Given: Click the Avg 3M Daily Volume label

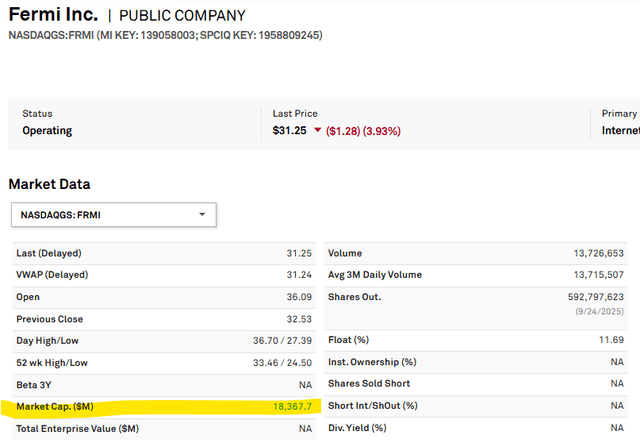Looking at the screenshot, I should (x=375, y=275).
